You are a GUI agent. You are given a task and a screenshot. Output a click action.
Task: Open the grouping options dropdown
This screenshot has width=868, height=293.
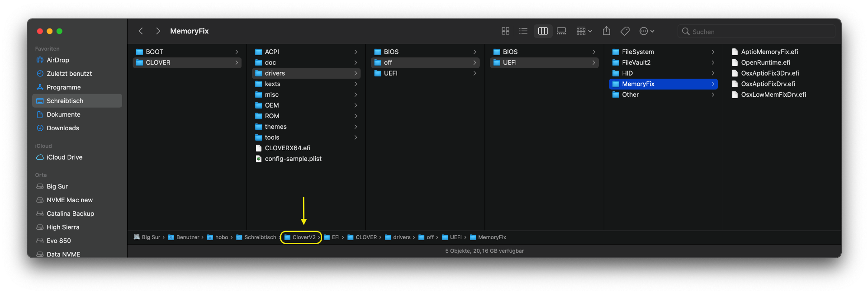pyautogui.click(x=584, y=31)
